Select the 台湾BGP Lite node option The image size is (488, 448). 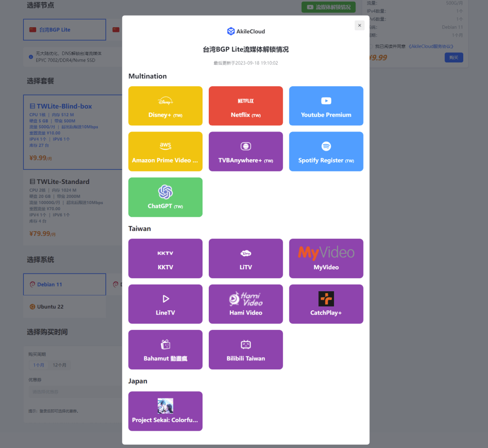coord(64,30)
